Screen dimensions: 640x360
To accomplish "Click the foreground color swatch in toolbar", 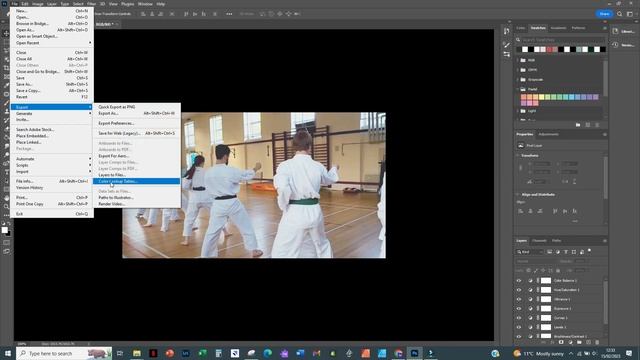I will [4, 230].
